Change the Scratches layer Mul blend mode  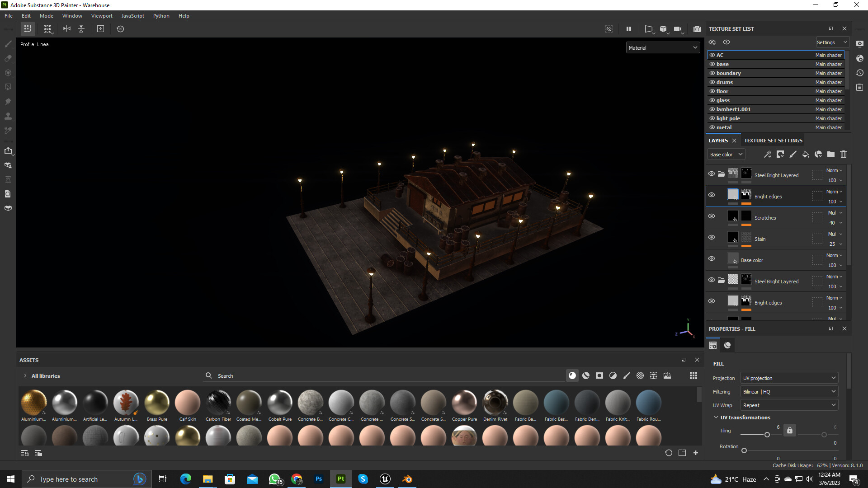pyautogui.click(x=835, y=213)
